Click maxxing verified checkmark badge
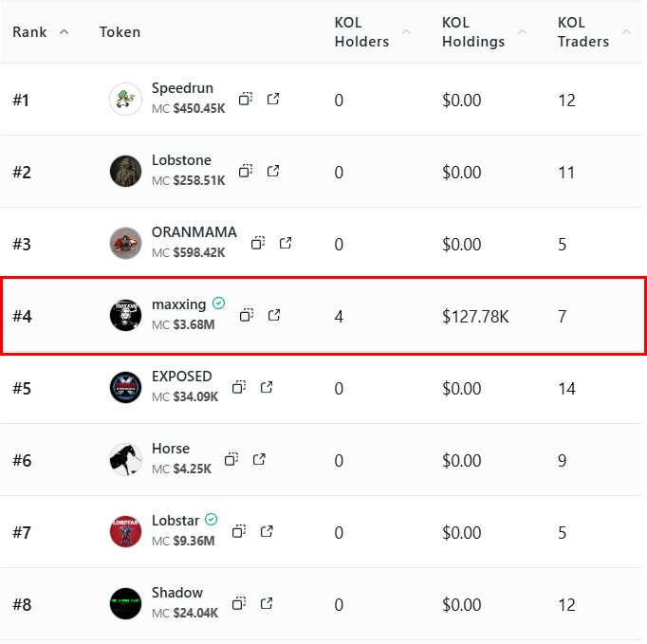 219,304
